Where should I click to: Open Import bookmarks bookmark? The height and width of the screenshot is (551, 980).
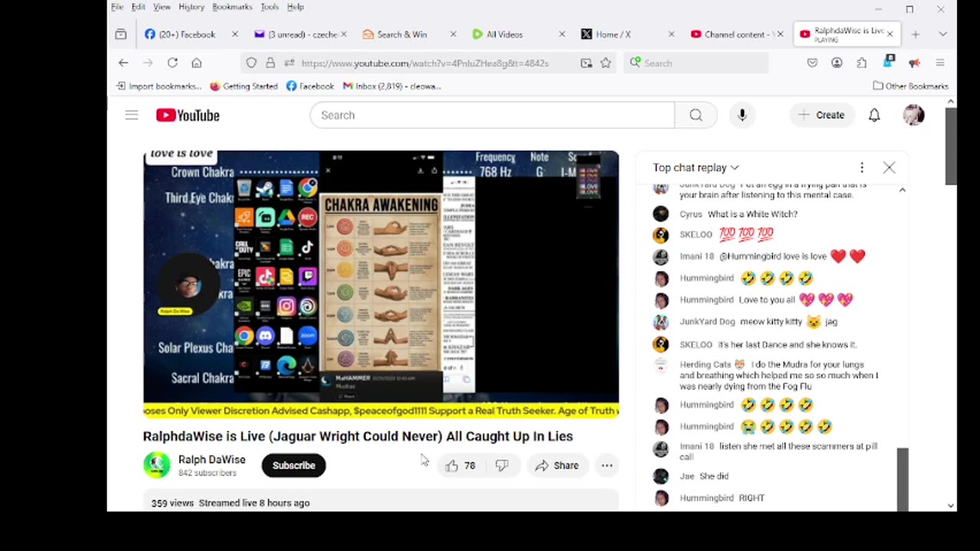coord(158,86)
